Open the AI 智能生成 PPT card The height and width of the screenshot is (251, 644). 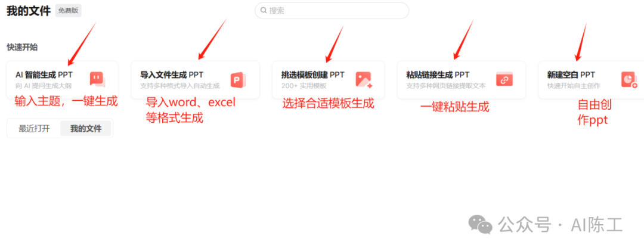[63, 80]
